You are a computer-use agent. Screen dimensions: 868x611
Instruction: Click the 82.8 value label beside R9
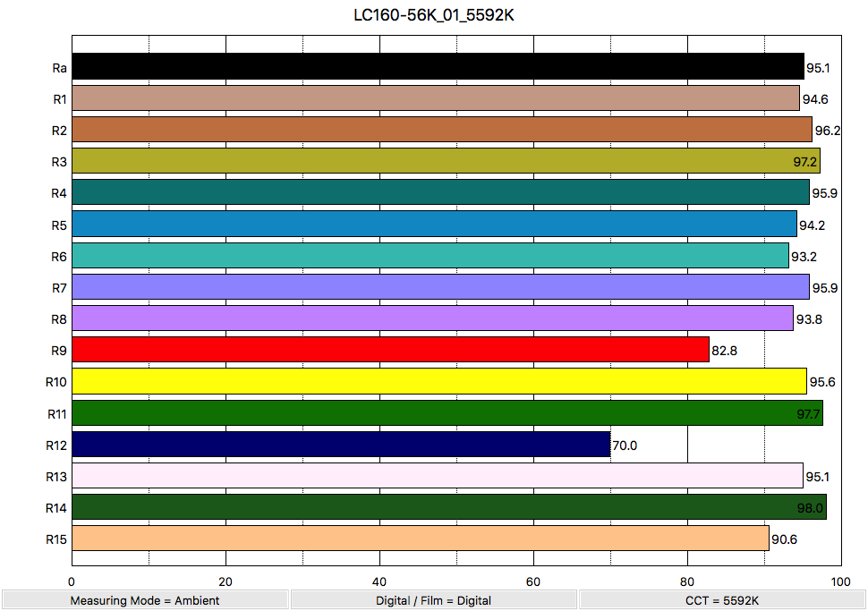723,351
